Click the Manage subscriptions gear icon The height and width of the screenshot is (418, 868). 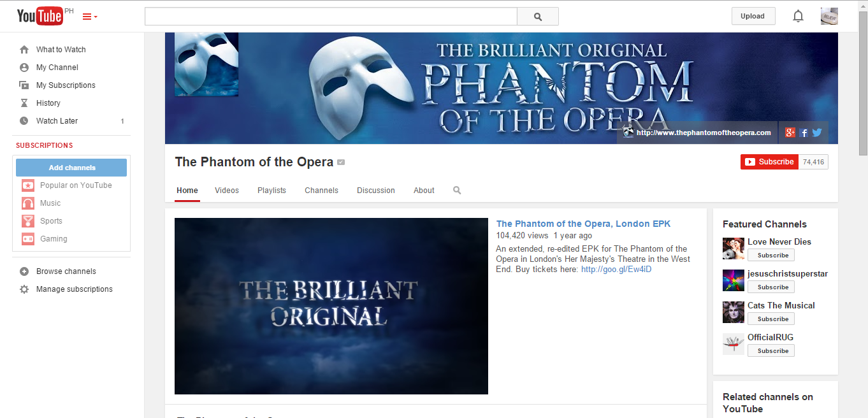24,289
